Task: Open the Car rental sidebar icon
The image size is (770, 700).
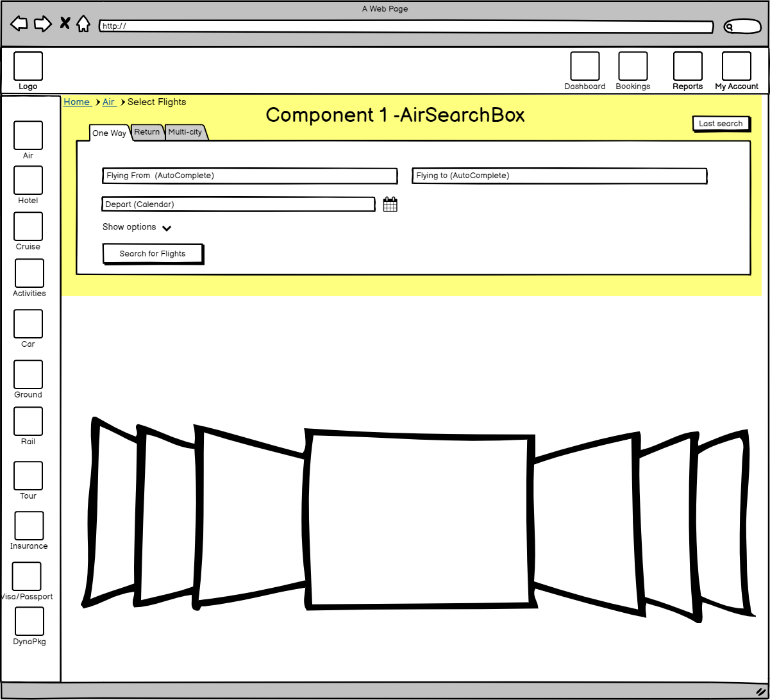Action: click(28, 324)
